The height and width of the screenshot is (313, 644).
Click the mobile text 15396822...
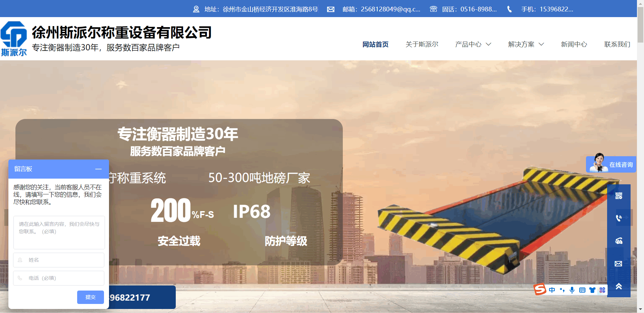pyautogui.click(x=556, y=9)
